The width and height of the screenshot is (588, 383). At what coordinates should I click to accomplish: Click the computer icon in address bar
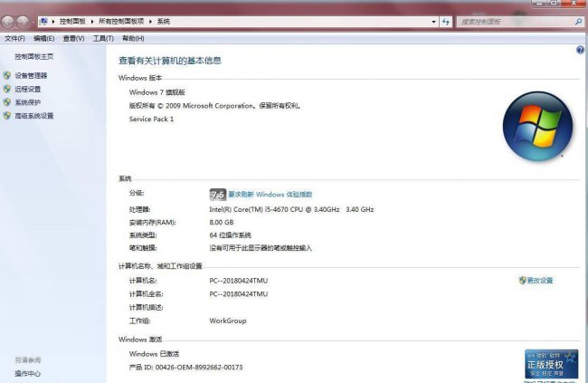(x=44, y=22)
